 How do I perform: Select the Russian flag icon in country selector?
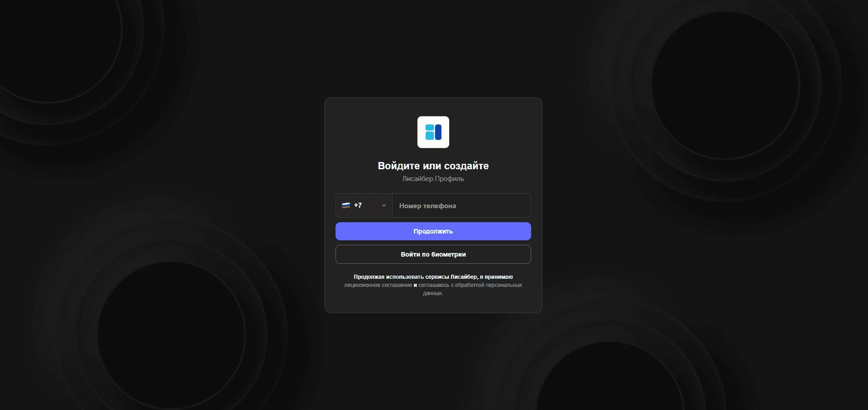click(x=346, y=205)
